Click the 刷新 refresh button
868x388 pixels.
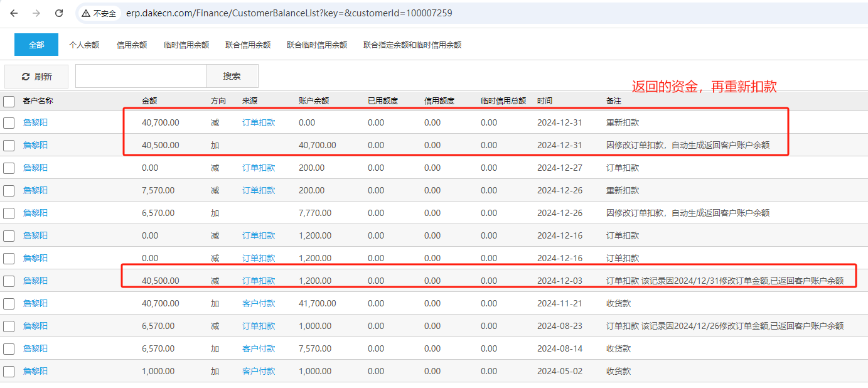point(36,77)
